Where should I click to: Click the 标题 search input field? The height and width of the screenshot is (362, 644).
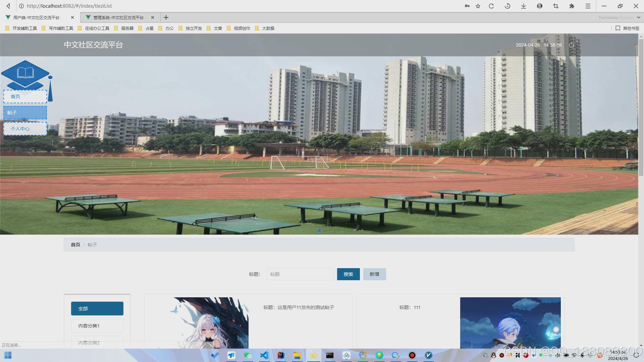(300, 274)
